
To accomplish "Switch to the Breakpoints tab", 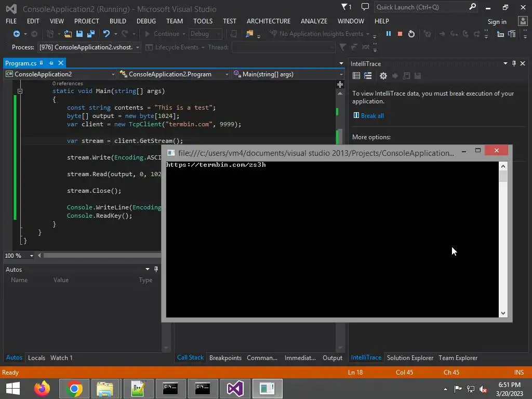I will [225, 357].
